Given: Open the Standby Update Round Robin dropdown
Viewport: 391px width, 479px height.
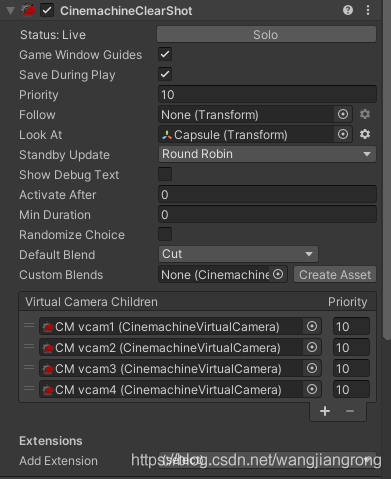Looking at the screenshot, I should [x=267, y=154].
